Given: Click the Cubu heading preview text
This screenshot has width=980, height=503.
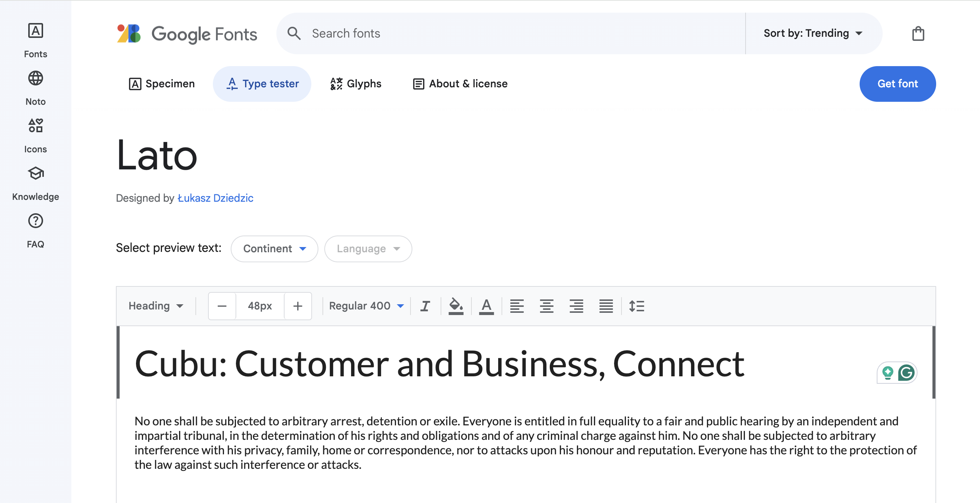Looking at the screenshot, I should click(439, 364).
